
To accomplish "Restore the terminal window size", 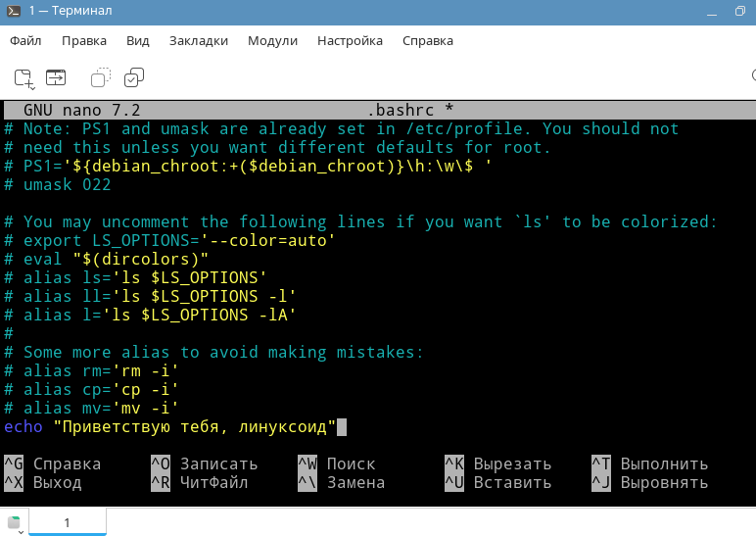I will (x=739, y=11).
